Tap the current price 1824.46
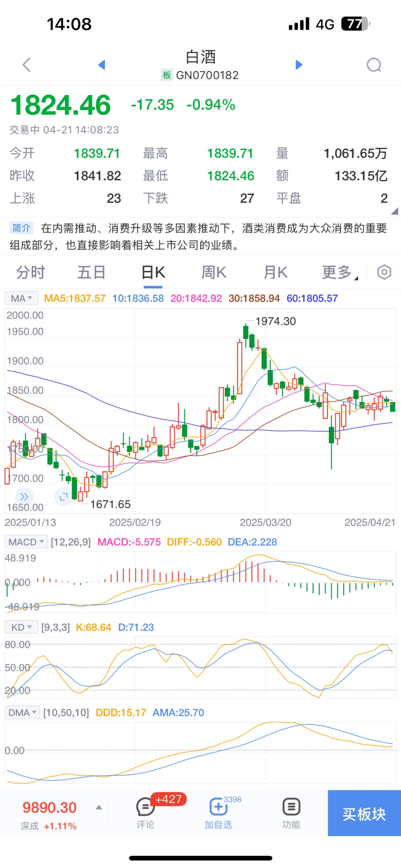 tap(61, 105)
